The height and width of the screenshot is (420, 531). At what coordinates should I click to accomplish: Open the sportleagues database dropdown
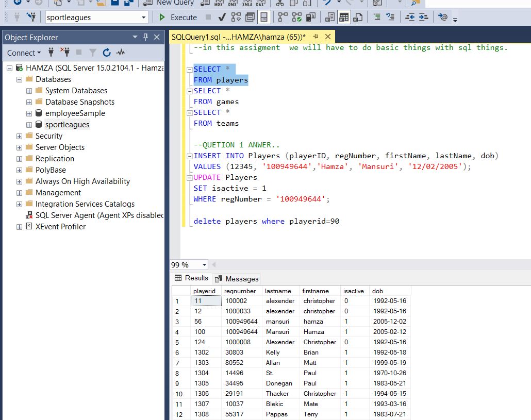pos(144,18)
